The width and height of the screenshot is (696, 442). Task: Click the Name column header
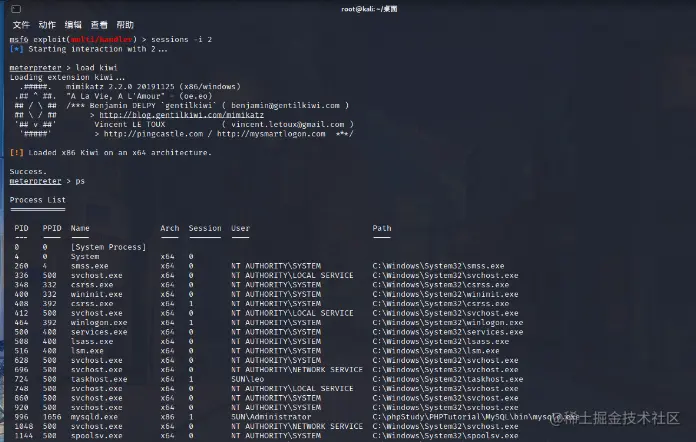80,228
